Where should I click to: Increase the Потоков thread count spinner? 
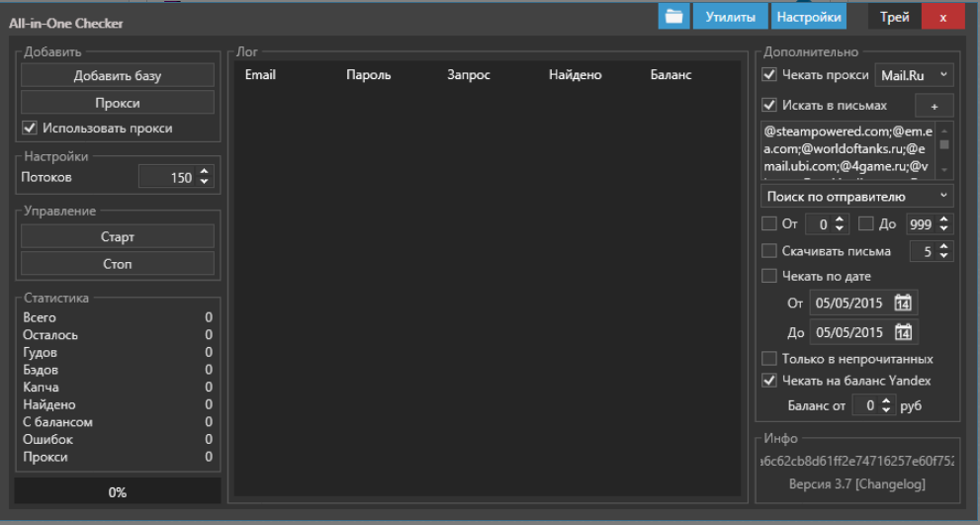tap(205, 173)
